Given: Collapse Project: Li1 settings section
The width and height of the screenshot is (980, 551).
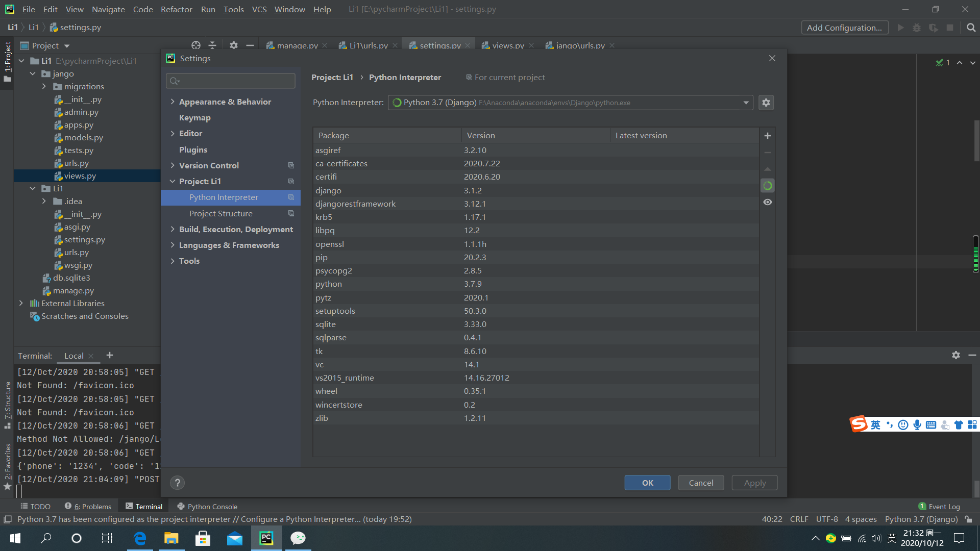Looking at the screenshot, I should tap(173, 181).
